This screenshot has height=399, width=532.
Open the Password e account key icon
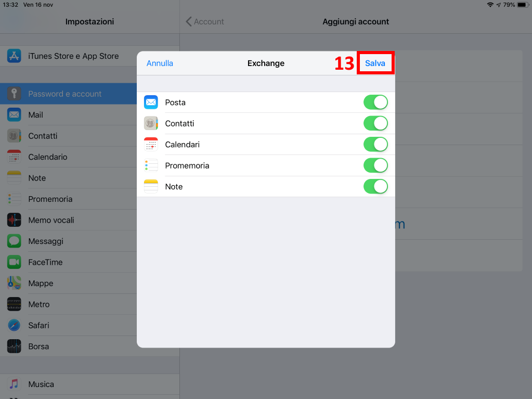14,94
